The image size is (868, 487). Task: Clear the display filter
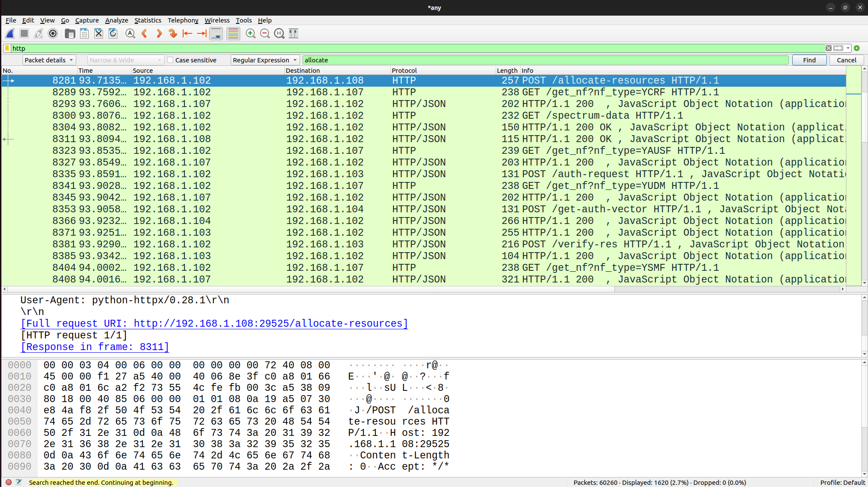pos(828,48)
